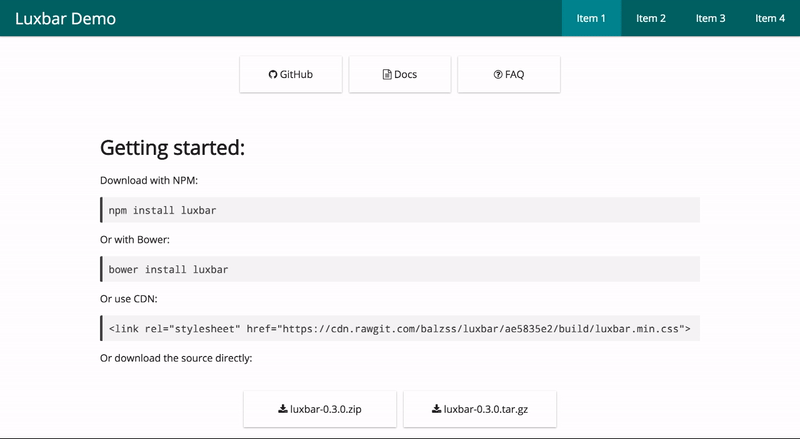The width and height of the screenshot is (800, 439).
Task: Download the luxbar-0.3.0.zip file
Action: pyautogui.click(x=320, y=409)
